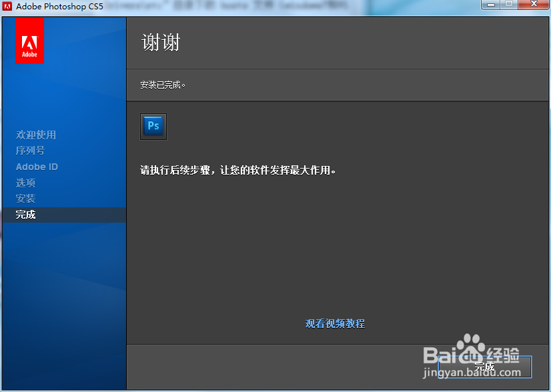Click the 安装已完成 status message
Viewport: 551px width, 392px height.
point(163,85)
